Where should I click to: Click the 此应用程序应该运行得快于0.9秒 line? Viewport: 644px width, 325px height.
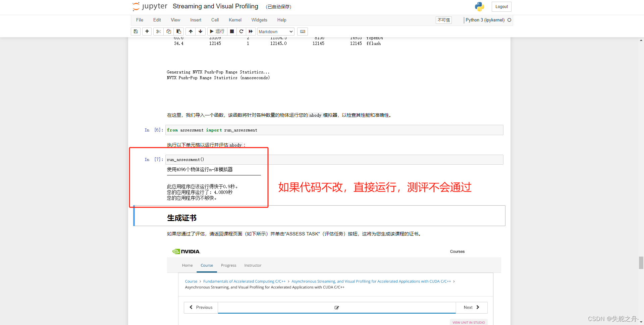(202, 186)
